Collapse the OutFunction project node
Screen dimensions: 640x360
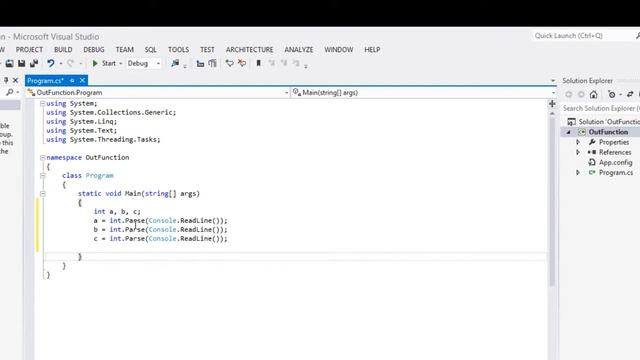pyautogui.click(x=569, y=132)
